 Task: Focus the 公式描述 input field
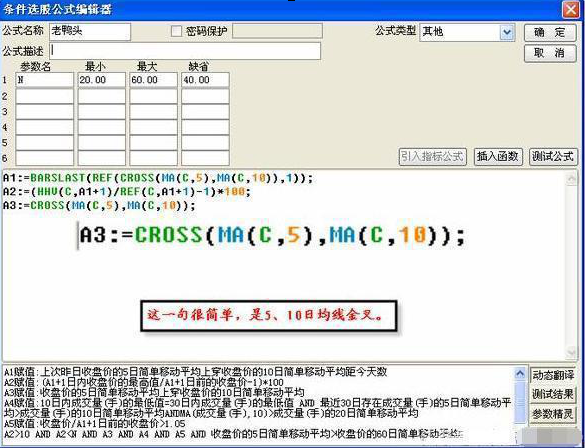pyautogui.click(x=185, y=51)
